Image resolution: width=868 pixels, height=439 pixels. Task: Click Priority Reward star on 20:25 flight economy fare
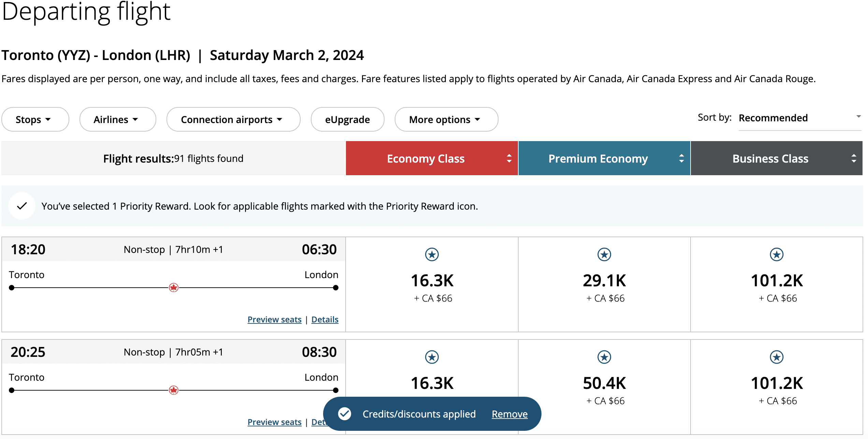432,357
